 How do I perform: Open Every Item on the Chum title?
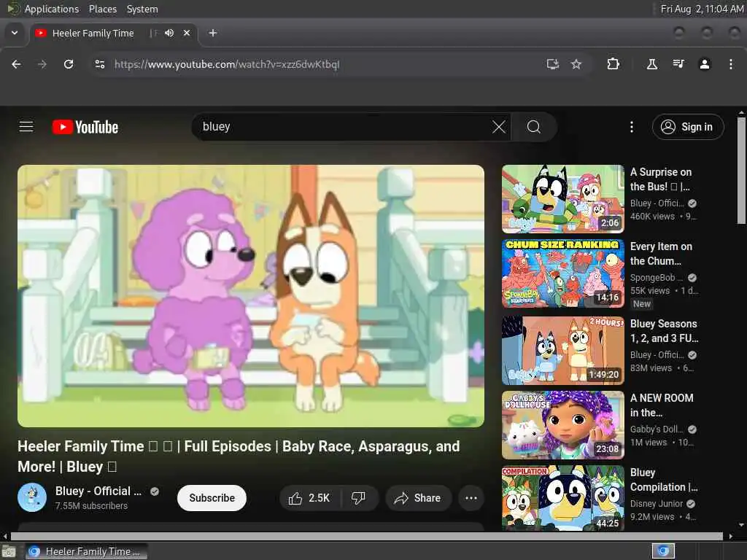pos(661,253)
